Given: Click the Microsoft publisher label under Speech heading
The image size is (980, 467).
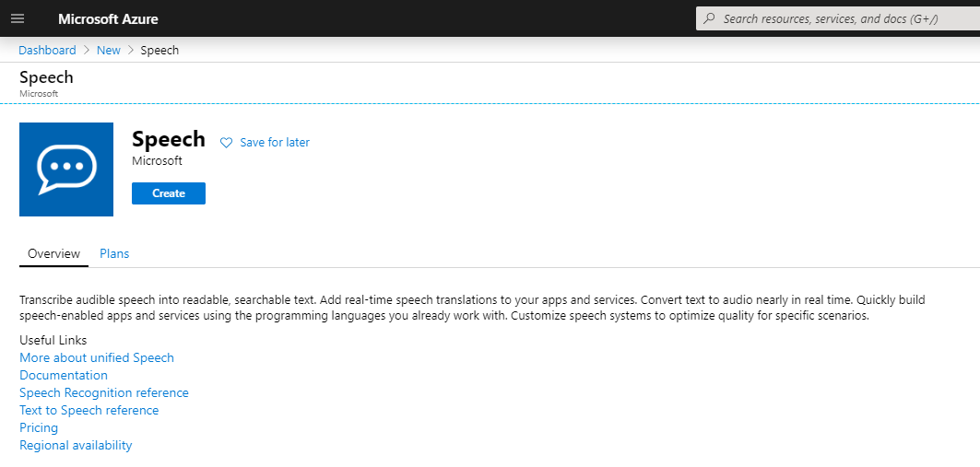Looking at the screenshot, I should pos(157,161).
